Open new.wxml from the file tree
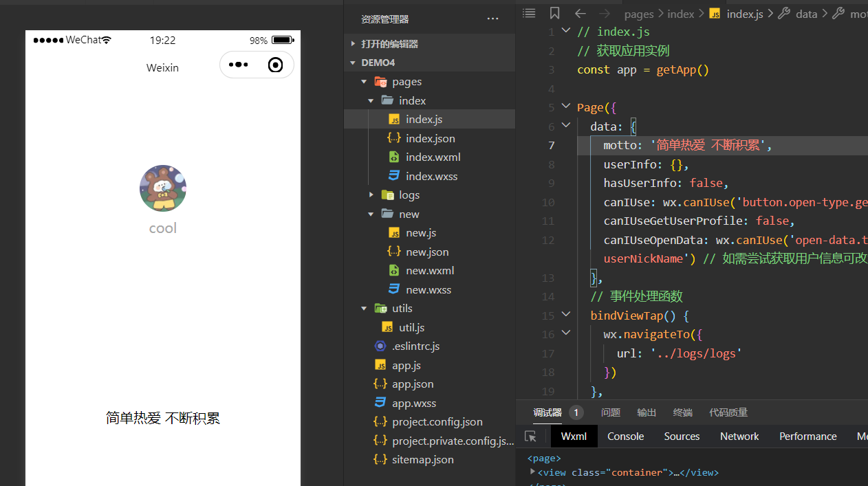The width and height of the screenshot is (868, 486). coord(430,270)
